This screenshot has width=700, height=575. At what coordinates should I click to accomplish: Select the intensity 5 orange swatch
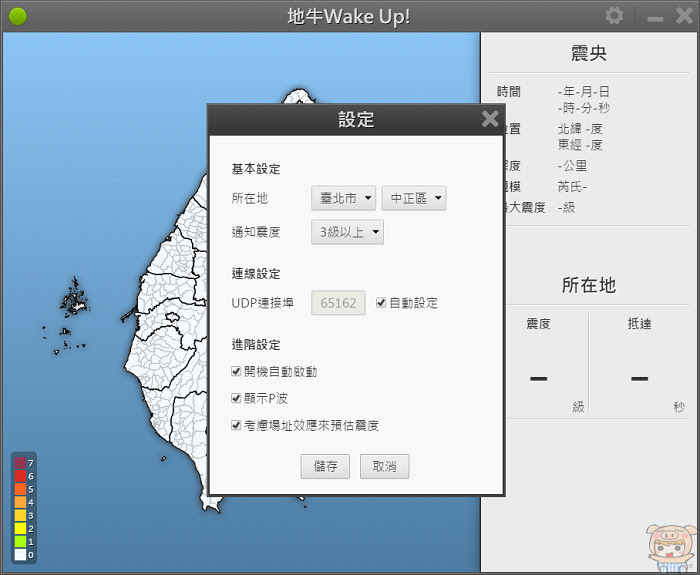pyautogui.click(x=20, y=489)
